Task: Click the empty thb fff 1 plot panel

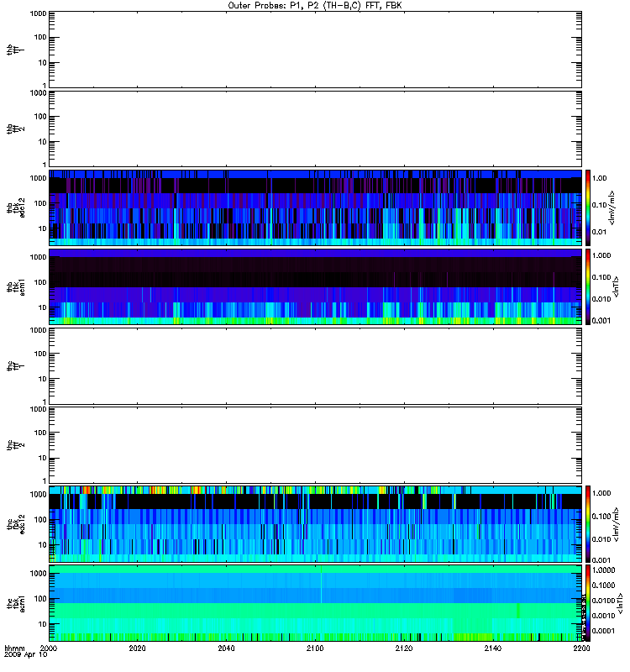Action: tap(315, 50)
